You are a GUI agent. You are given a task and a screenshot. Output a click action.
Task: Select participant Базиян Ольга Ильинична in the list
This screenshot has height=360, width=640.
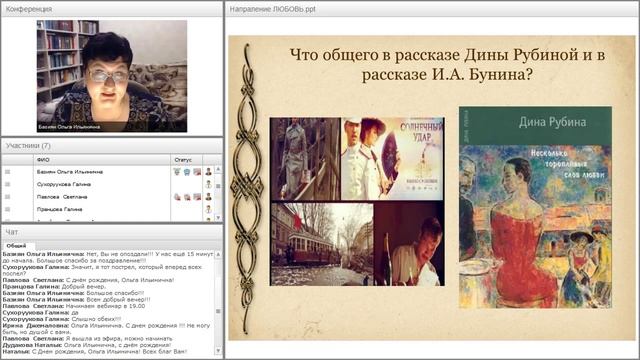coord(70,172)
